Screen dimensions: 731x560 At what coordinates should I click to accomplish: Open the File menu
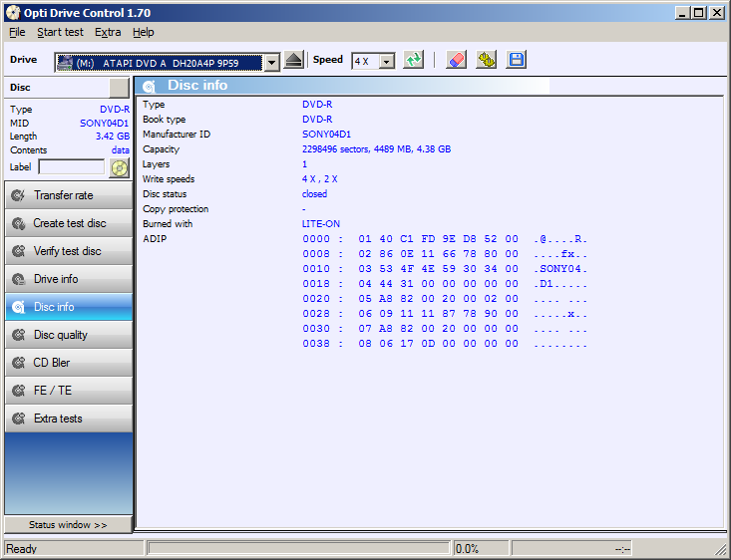(17, 32)
